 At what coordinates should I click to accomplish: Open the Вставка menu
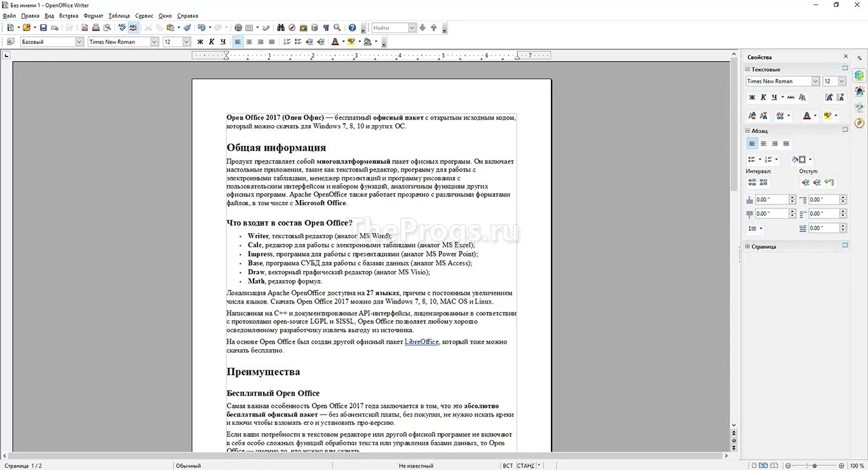point(69,16)
